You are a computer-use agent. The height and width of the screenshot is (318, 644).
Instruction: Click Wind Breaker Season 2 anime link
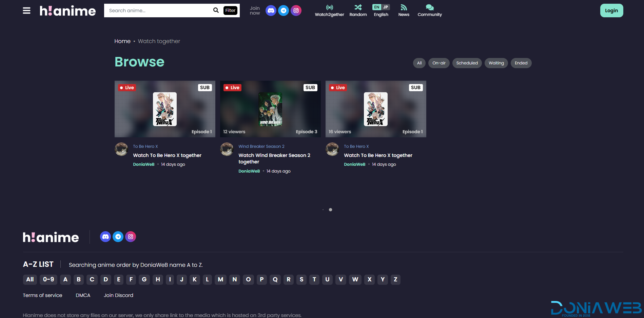tap(261, 146)
